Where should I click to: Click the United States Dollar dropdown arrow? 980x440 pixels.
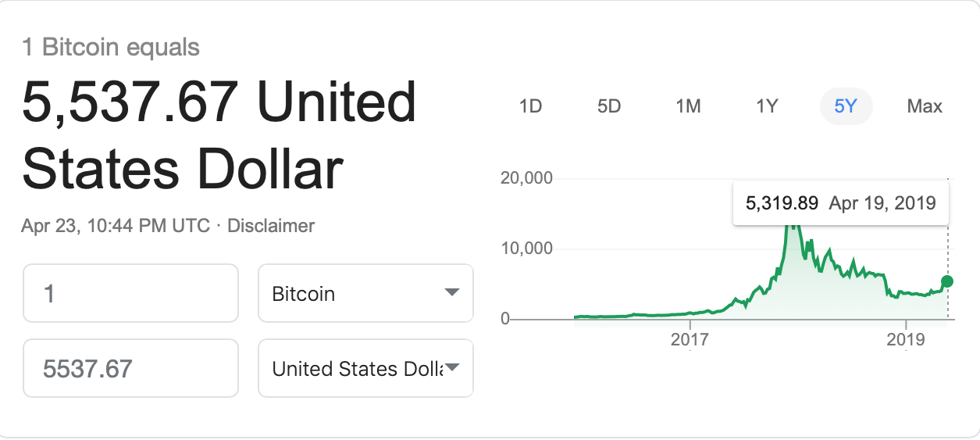[451, 368]
